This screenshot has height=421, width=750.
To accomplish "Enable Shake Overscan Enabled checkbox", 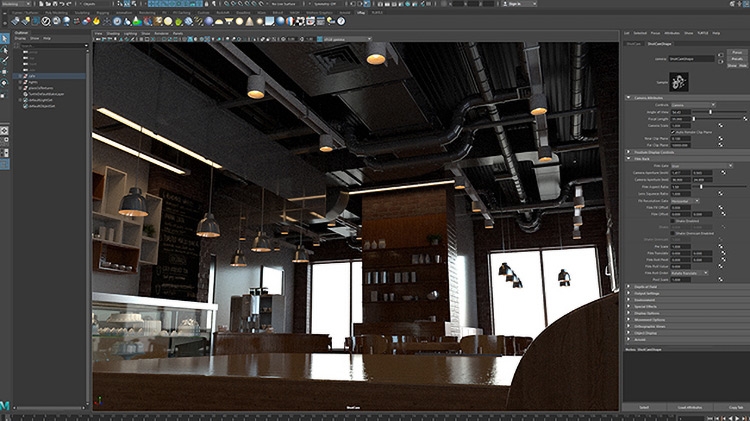I will point(673,233).
